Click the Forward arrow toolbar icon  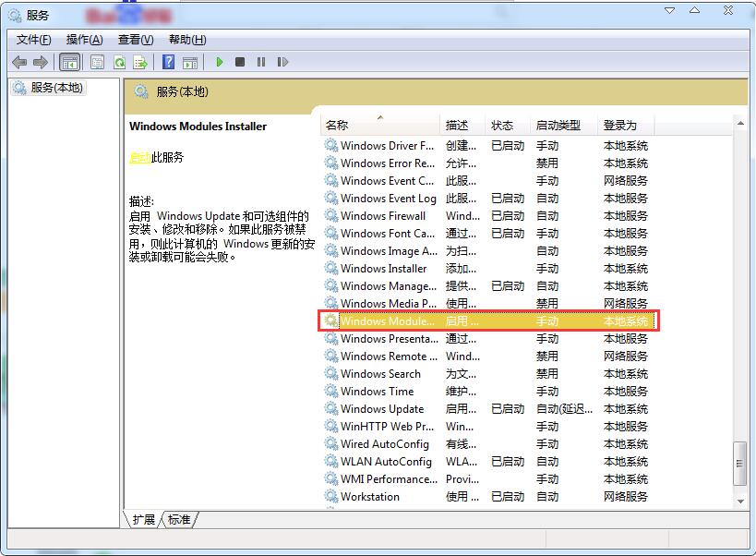[x=41, y=62]
